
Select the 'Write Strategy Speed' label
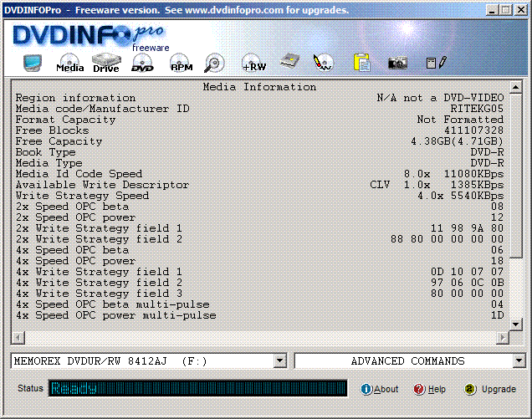[x=82, y=196]
